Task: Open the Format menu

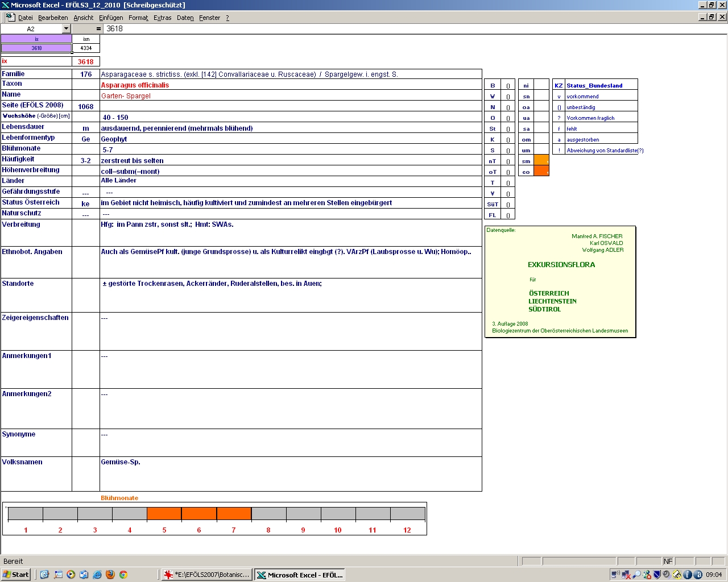Action: 138,18
